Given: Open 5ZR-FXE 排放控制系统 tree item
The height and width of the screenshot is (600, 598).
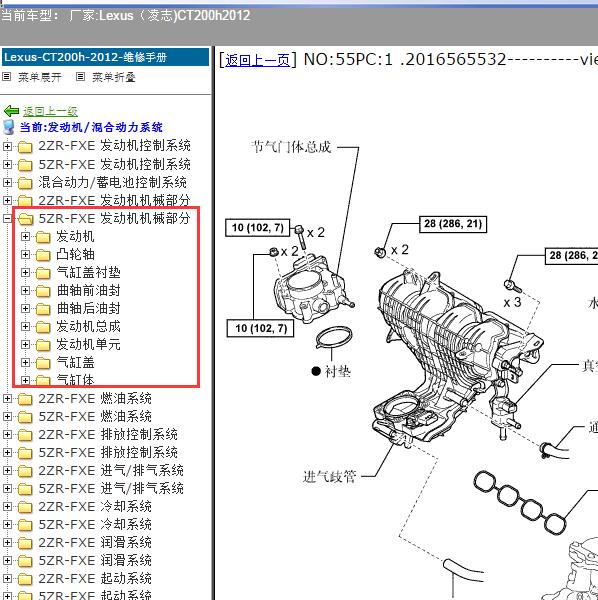Looking at the screenshot, I should [x=108, y=453].
